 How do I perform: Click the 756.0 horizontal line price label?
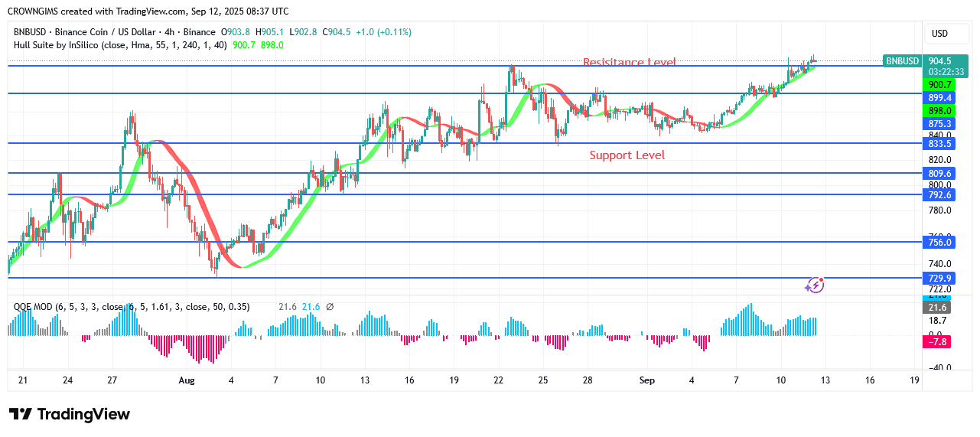(x=939, y=242)
